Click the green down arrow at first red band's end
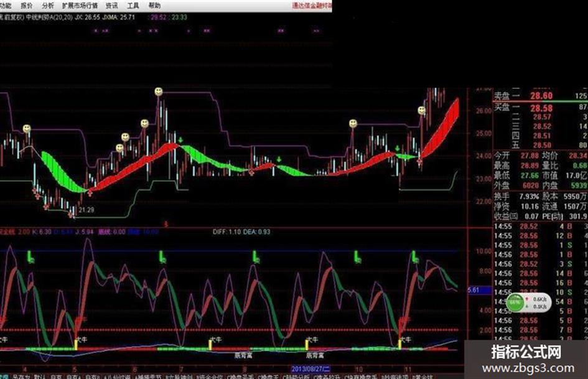 [x=180, y=141]
